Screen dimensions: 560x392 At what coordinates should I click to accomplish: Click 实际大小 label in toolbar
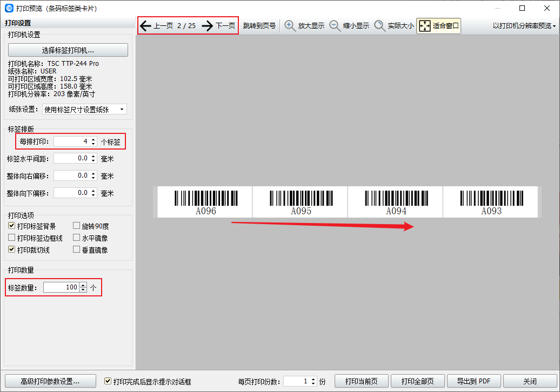[401, 26]
